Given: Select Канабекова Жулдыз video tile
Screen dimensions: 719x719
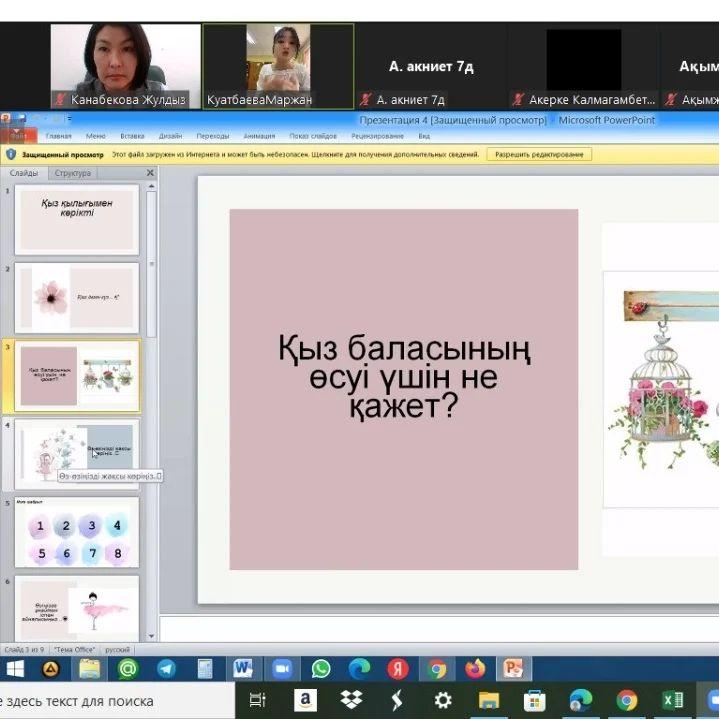Looking at the screenshot, I should point(125,66).
